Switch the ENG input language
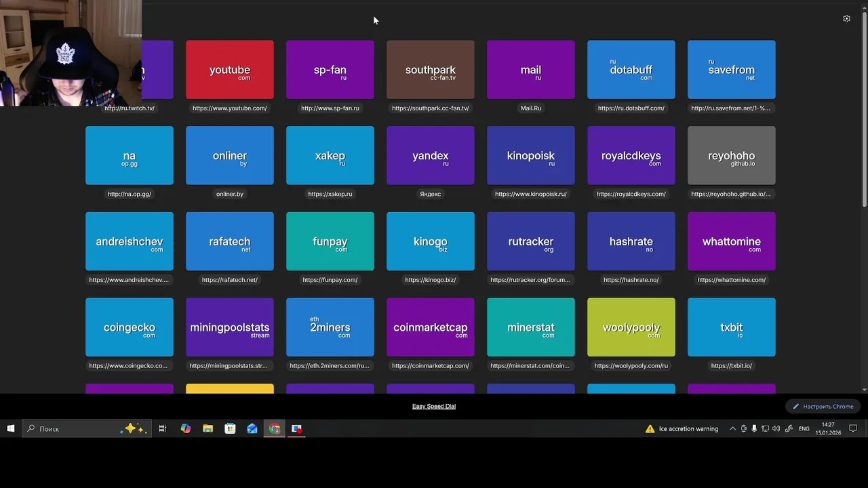This screenshot has width=868, height=488. pyautogui.click(x=804, y=428)
